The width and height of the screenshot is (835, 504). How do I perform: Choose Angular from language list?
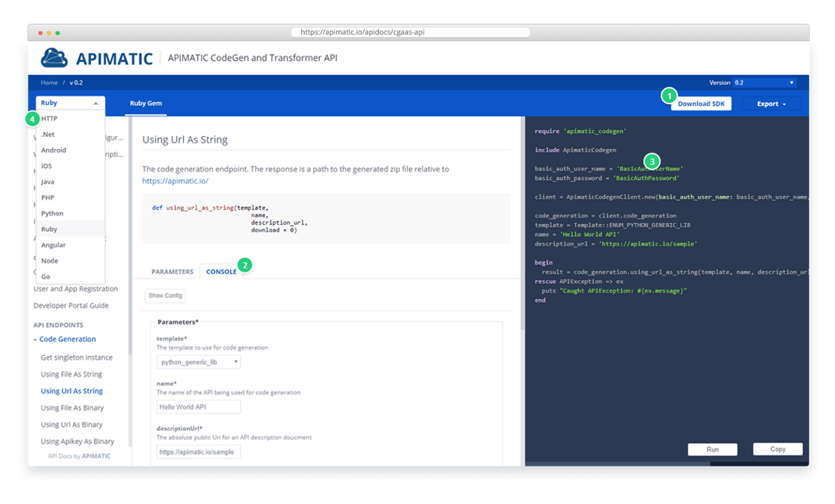point(70,245)
